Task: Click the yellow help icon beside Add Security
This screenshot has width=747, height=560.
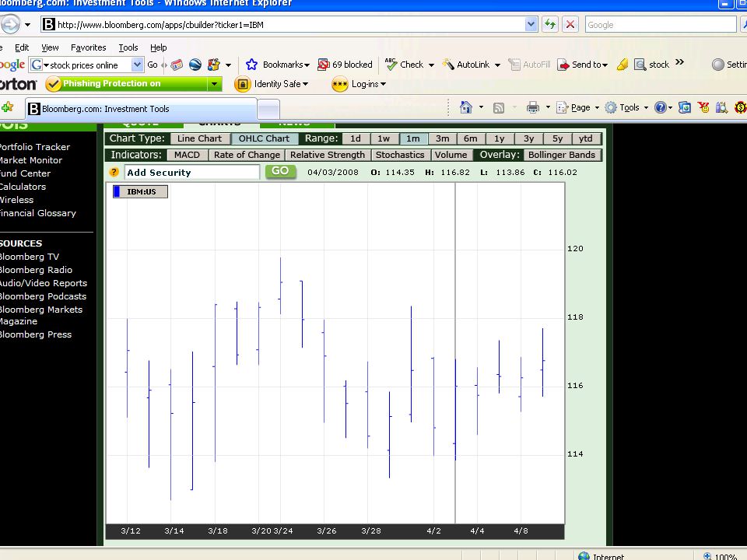Action: [x=114, y=172]
